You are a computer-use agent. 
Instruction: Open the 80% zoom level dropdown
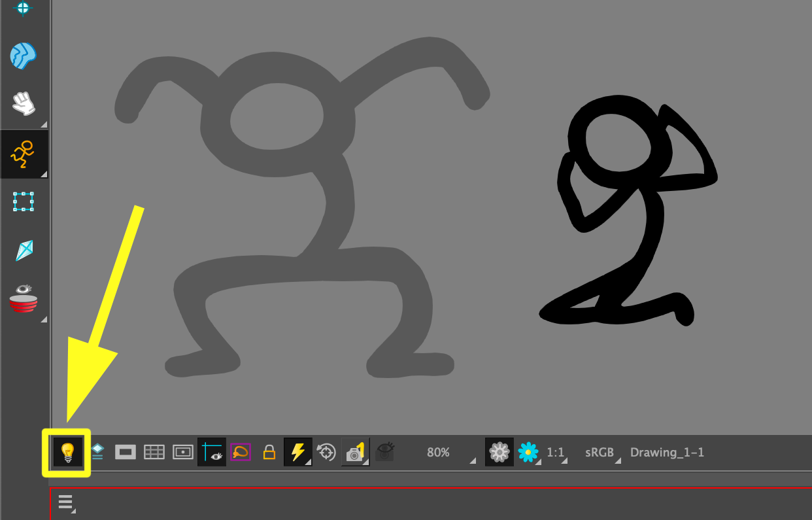click(448, 453)
